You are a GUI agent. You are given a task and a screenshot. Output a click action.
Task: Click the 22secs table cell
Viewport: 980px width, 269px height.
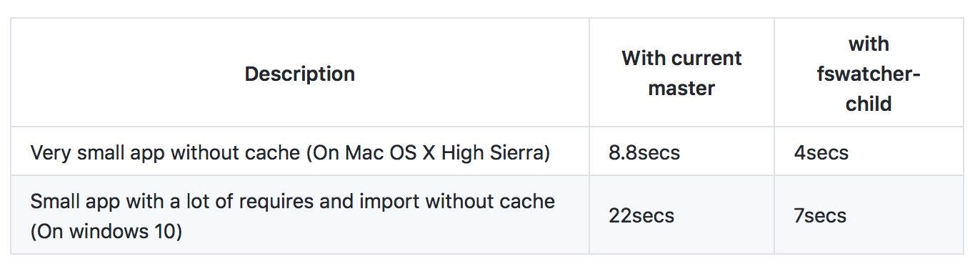tap(681, 215)
